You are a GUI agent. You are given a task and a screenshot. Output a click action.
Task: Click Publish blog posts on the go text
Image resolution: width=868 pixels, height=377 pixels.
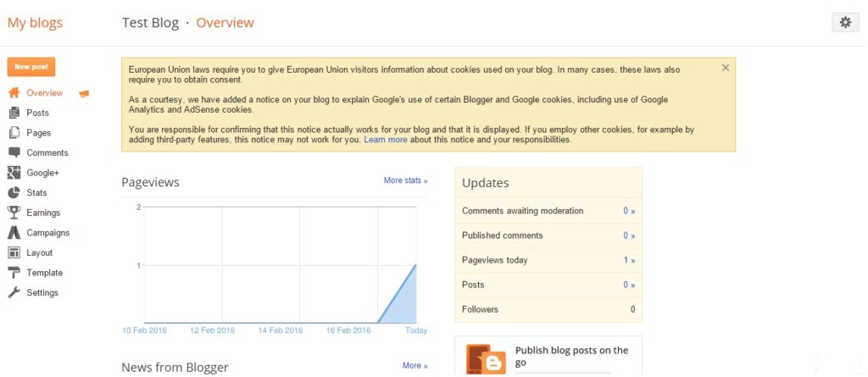571,356
